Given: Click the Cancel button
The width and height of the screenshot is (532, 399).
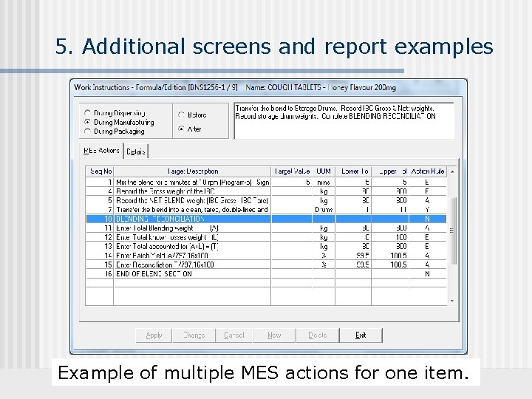Looking at the screenshot, I should click(233, 335).
